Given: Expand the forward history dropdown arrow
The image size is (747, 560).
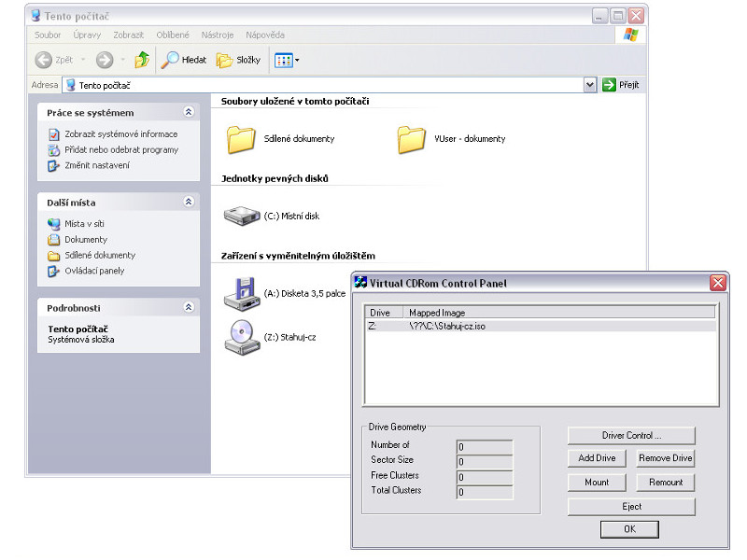Looking at the screenshot, I should coord(122,60).
